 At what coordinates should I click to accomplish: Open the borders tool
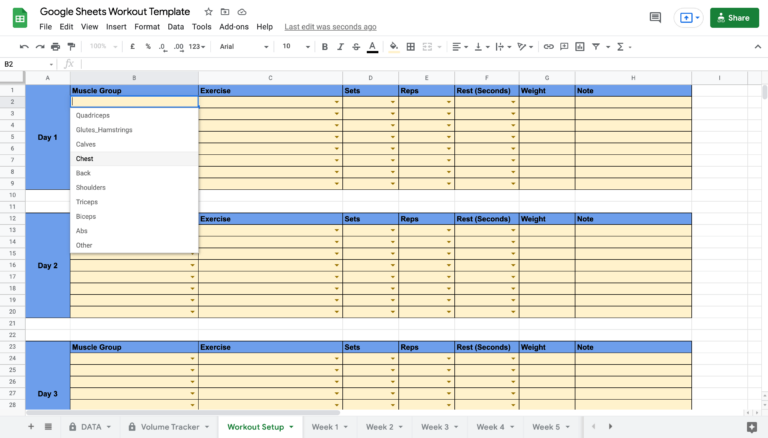click(410, 47)
